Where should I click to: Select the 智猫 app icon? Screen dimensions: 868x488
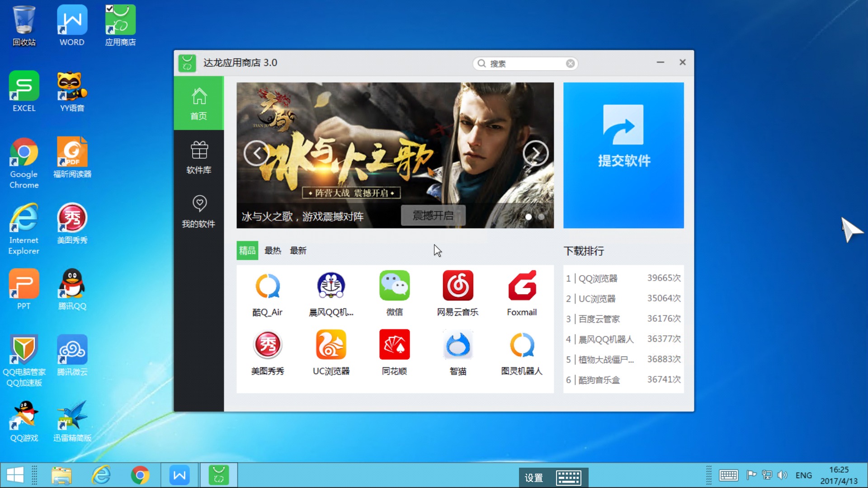tap(458, 345)
